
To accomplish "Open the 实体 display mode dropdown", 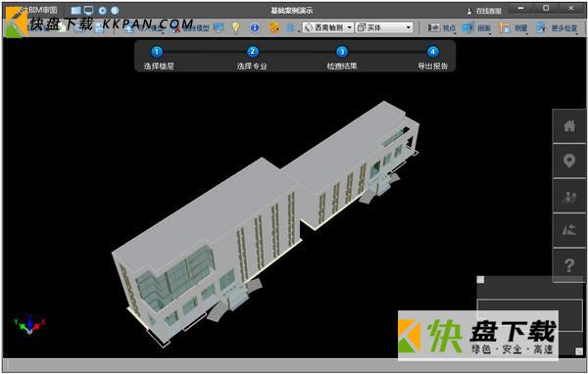I will coord(384,27).
